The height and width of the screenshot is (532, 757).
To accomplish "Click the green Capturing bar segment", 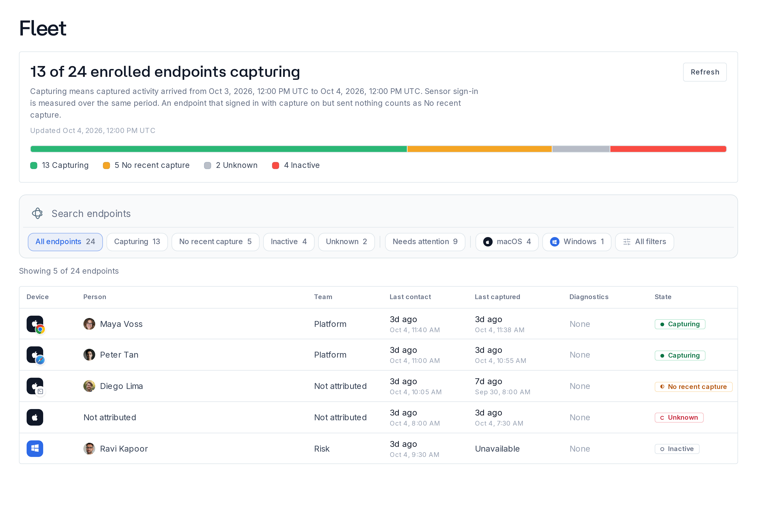I will (219, 149).
